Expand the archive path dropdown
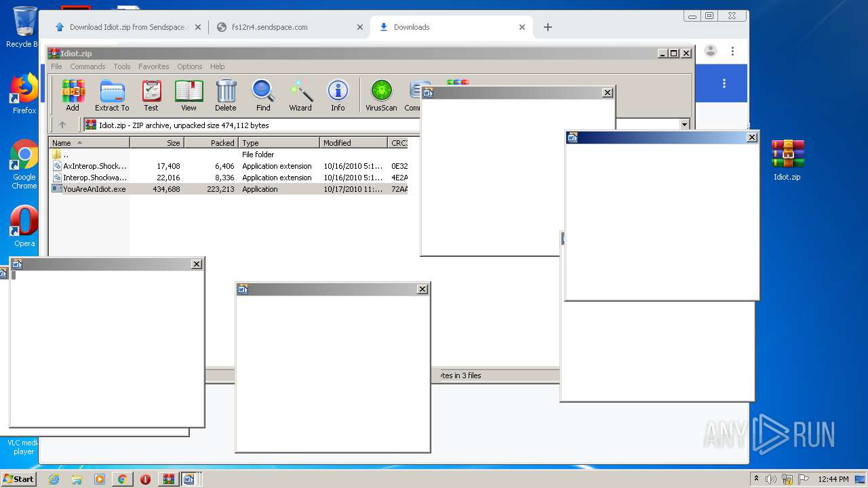 click(684, 125)
